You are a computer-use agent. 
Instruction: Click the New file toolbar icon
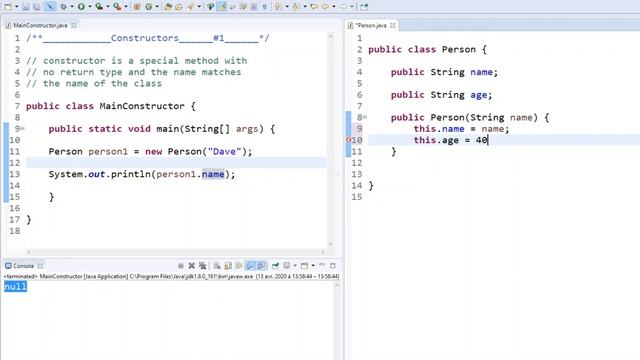point(8,7)
